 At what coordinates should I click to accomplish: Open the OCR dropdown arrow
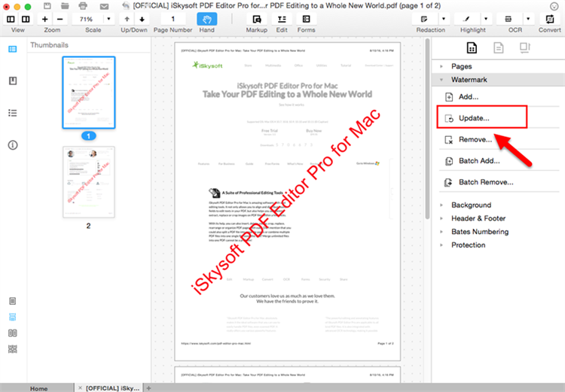pyautogui.click(x=528, y=19)
